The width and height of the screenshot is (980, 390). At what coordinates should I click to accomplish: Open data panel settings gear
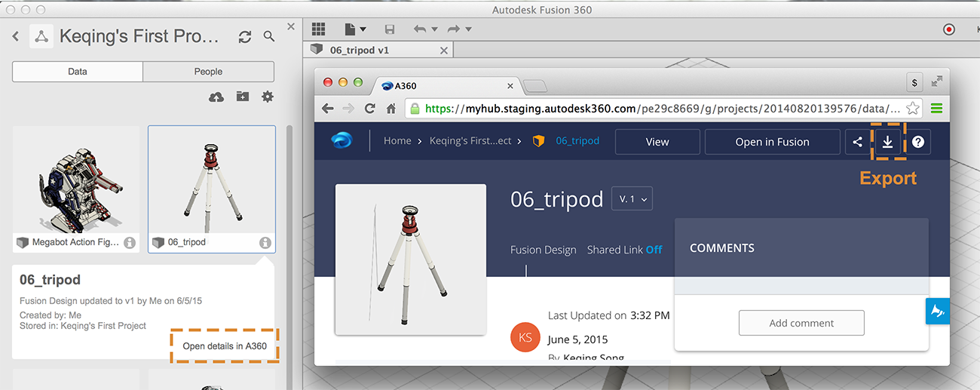coord(267,97)
